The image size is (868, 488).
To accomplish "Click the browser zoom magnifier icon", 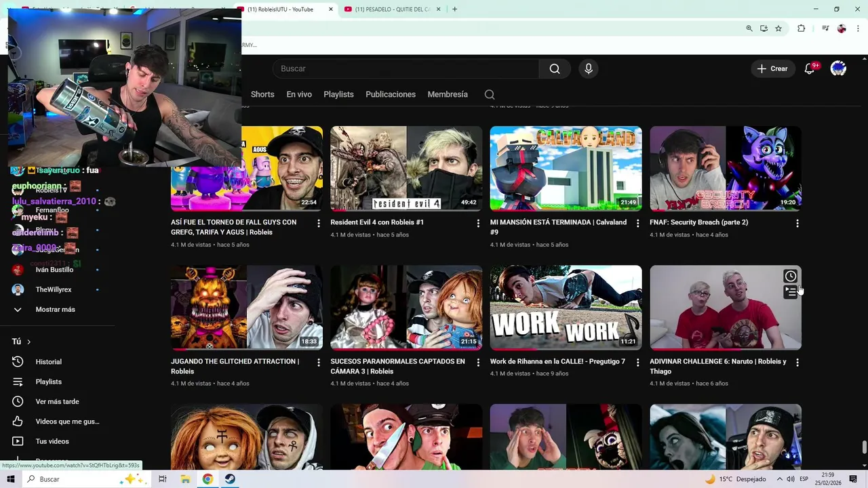I will pyautogui.click(x=749, y=28).
